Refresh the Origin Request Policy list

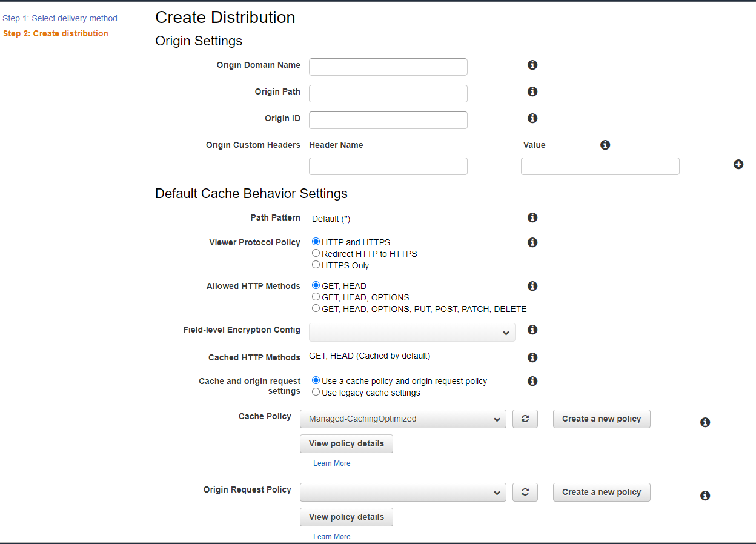pyautogui.click(x=525, y=493)
